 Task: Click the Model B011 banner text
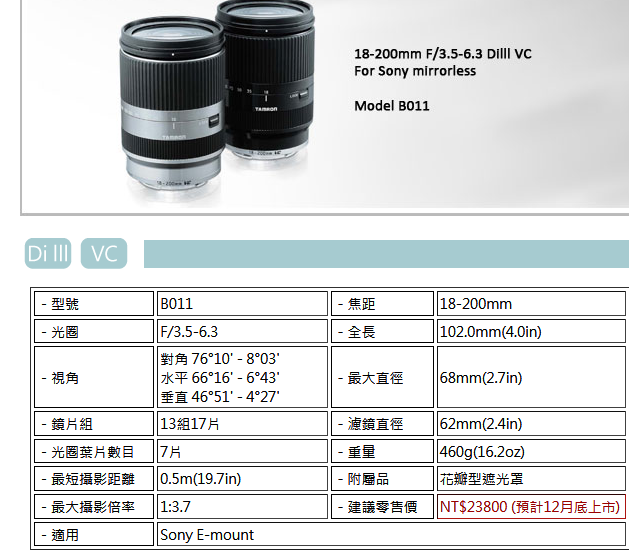(392, 106)
